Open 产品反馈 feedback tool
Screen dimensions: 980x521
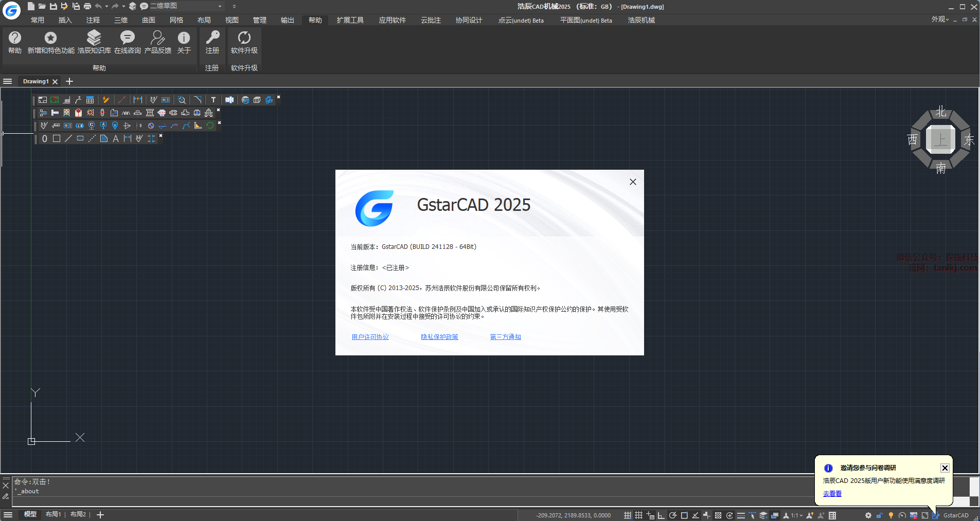point(157,38)
